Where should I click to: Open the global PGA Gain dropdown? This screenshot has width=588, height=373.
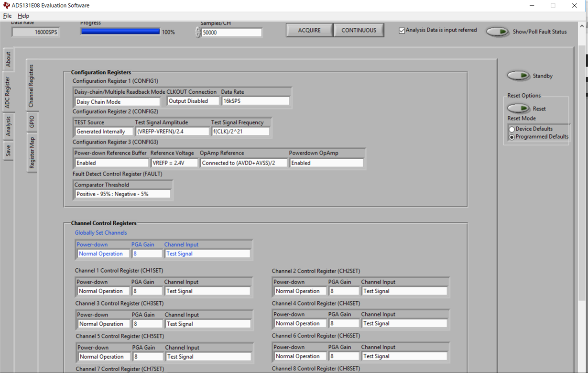click(x=147, y=254)
